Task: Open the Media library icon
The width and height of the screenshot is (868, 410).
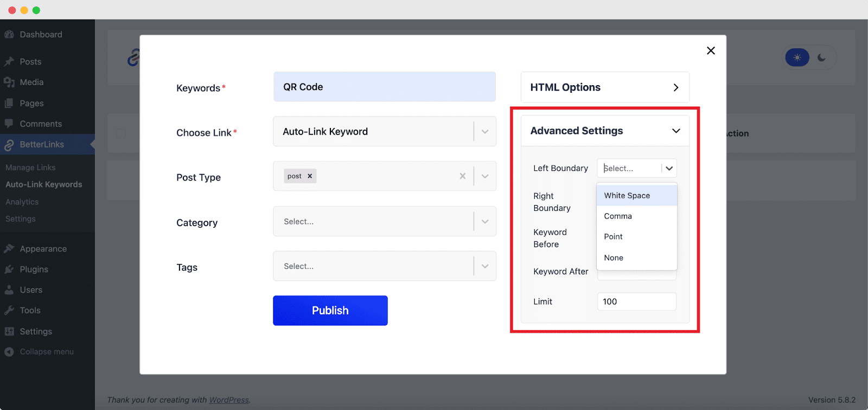Action: tap(9, 82)
